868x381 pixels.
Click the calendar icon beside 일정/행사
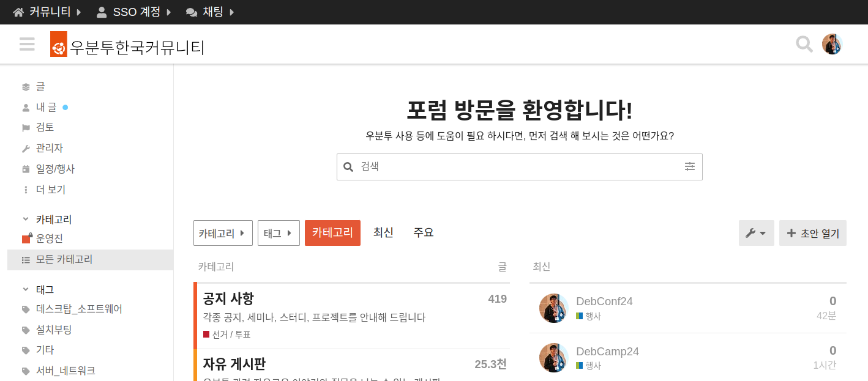(x=26, y=169)
